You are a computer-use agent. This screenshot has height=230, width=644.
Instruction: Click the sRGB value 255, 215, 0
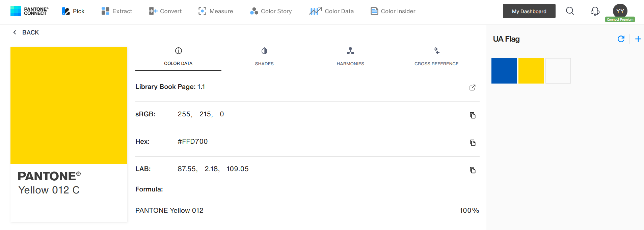(x=201, y=114)
